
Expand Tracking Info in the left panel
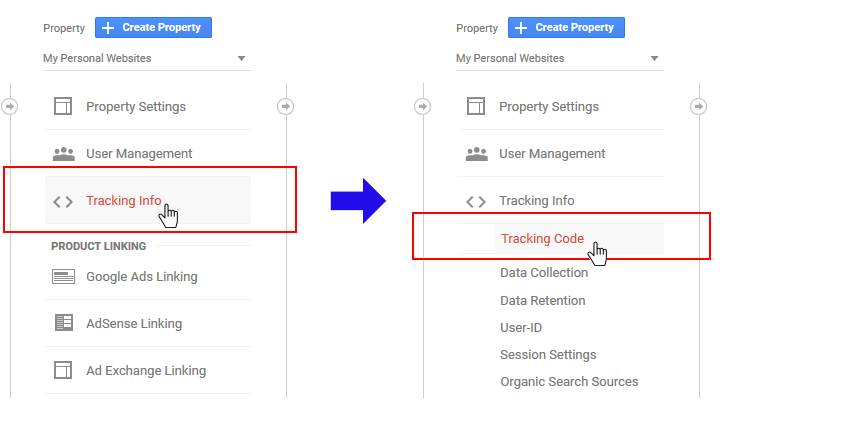[123, 201]
